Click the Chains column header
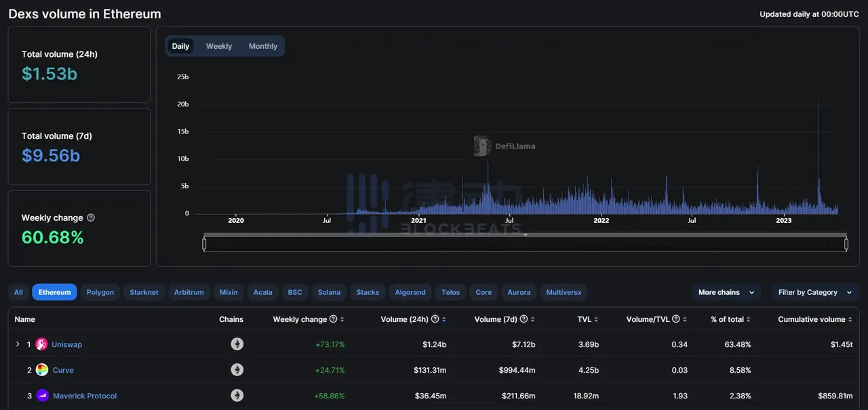Screen dimensions: 868x410 231,319
